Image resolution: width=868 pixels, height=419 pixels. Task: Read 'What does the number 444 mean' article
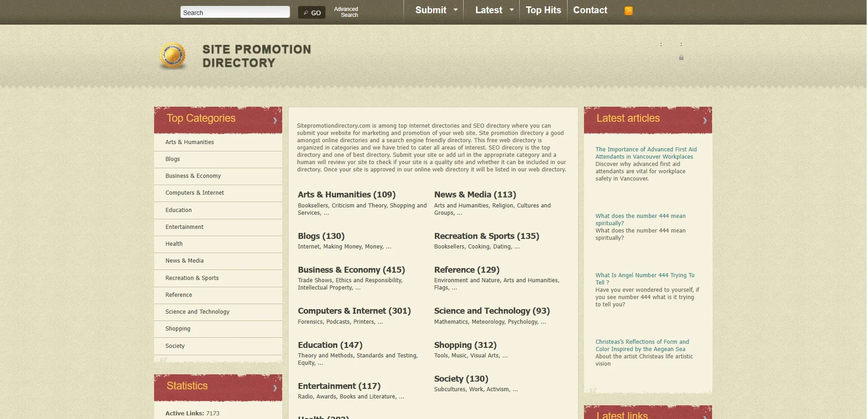[x=640, y=220]
